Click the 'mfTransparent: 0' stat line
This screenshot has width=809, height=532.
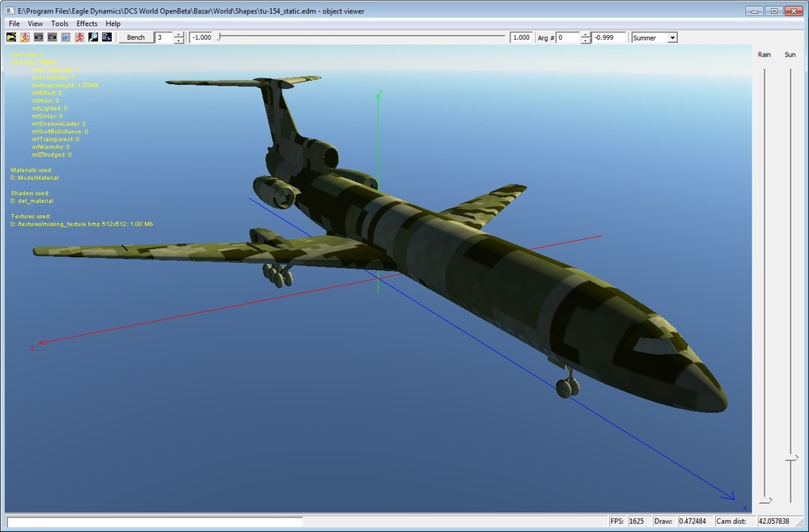(x=56, y=139)
